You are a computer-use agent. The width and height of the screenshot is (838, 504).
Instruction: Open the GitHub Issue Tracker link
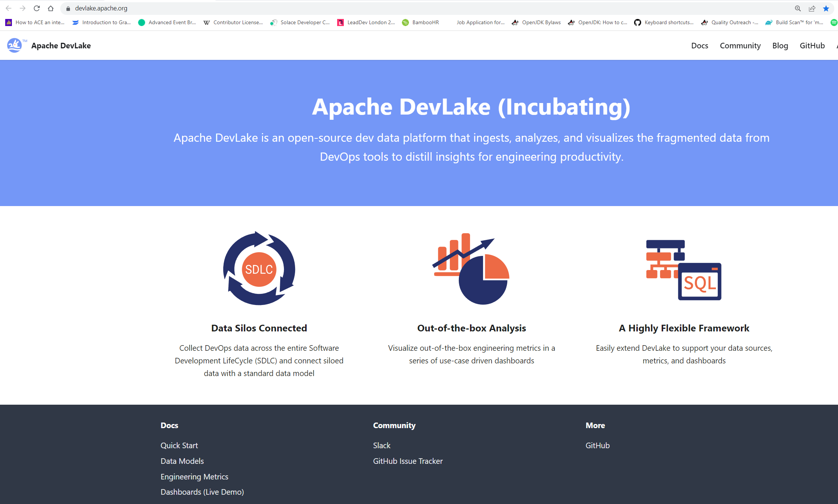(407, 461)
